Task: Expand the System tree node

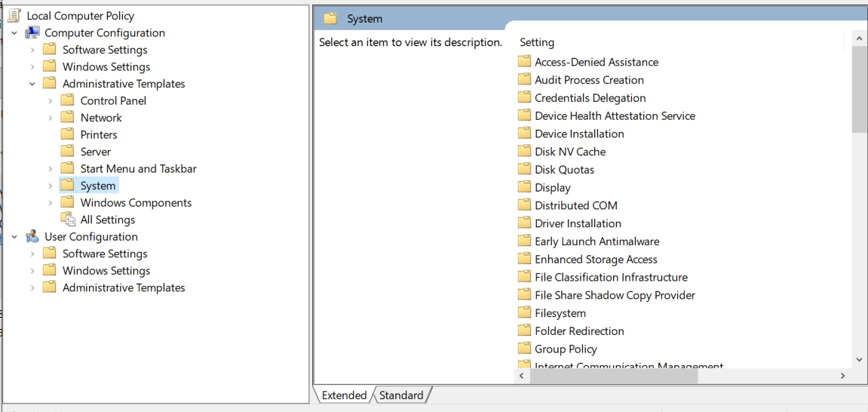Action: pos(51,186)
